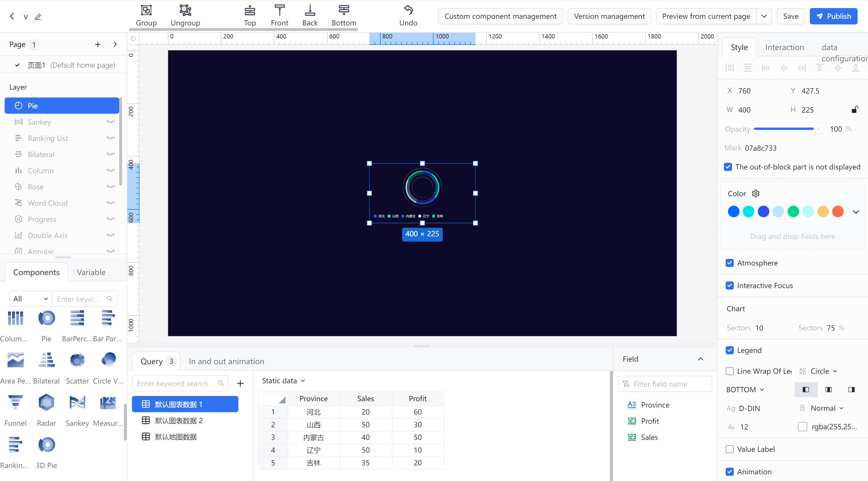The image size is (868, 481).
Task: Open In and out animation tab
Action: point(227,361)
